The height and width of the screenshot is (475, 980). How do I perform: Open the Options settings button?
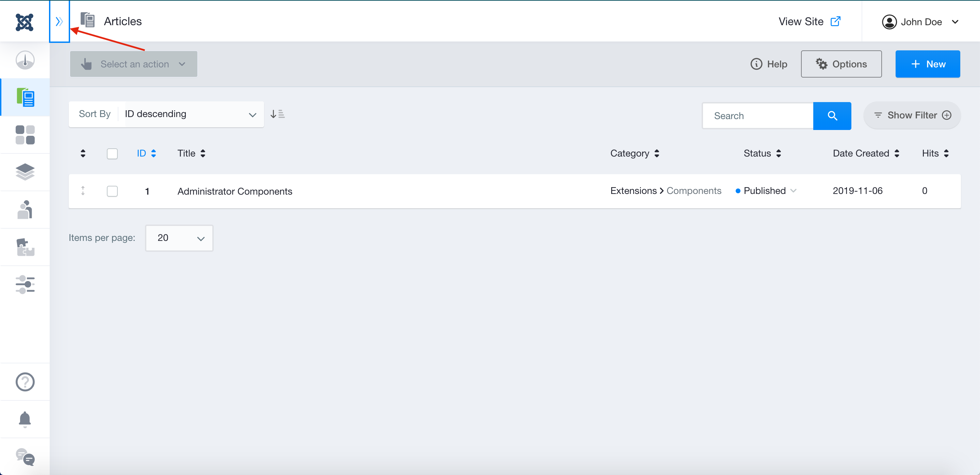(x=841, y=64)
